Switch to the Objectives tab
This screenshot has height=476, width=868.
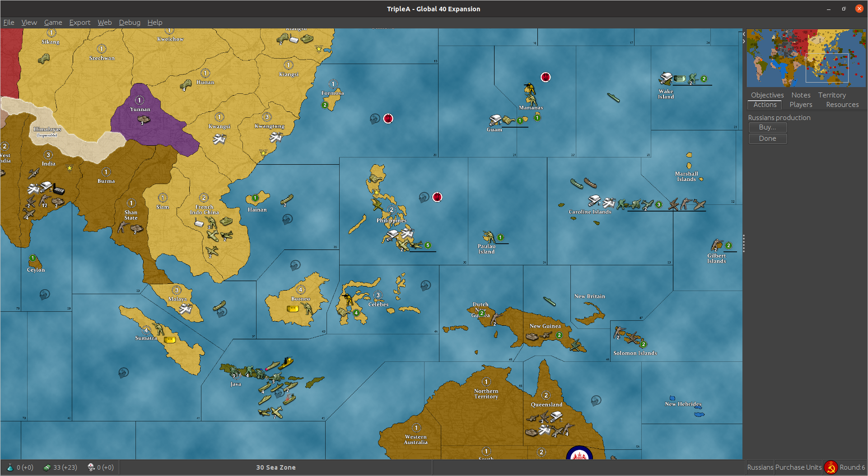767,95
